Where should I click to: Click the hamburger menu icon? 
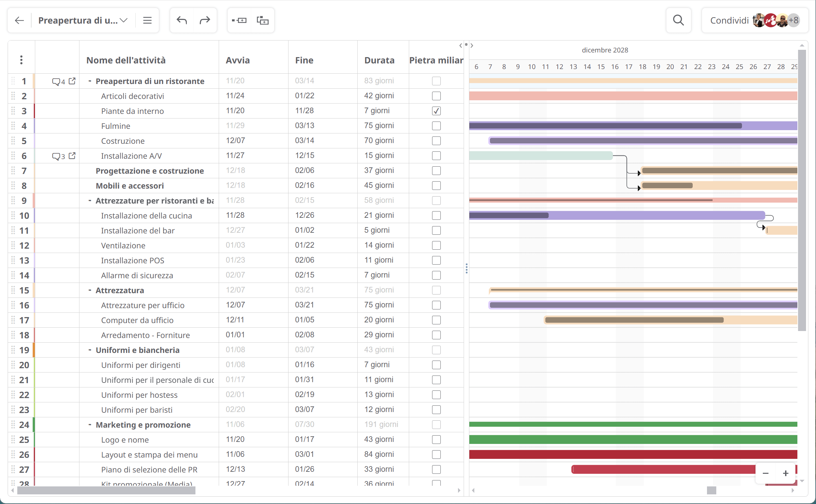coord(147,20)
